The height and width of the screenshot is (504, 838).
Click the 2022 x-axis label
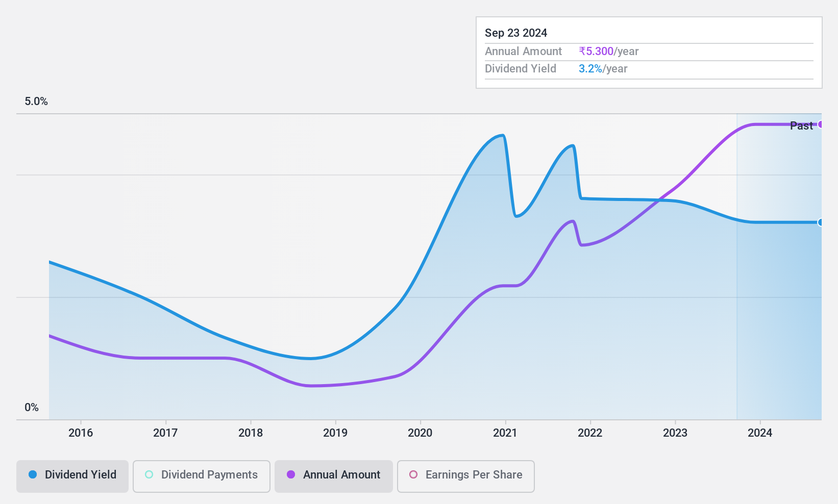click(590, 433)
